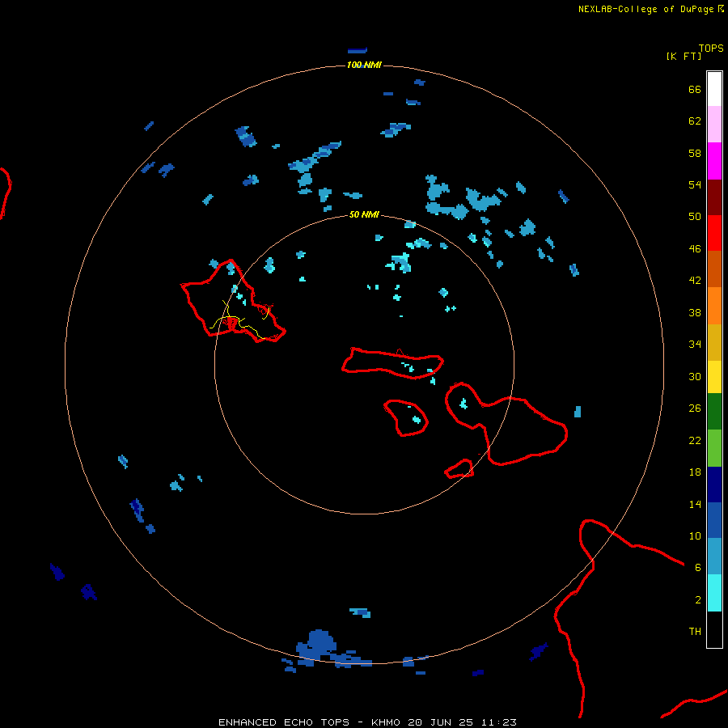Click the light pink 62 K FT swatch

click(714, 124)
